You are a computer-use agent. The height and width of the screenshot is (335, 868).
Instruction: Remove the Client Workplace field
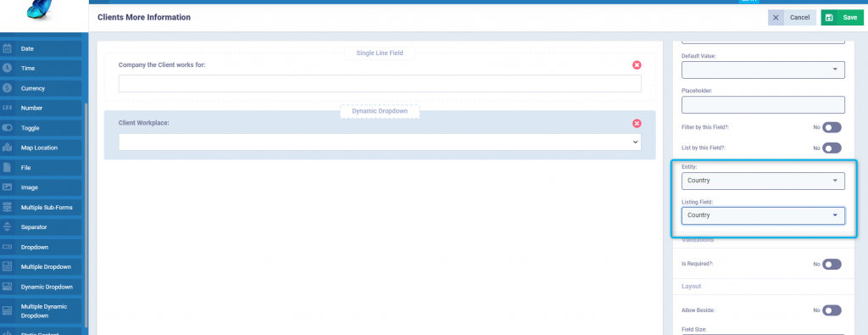coord(637,124)
